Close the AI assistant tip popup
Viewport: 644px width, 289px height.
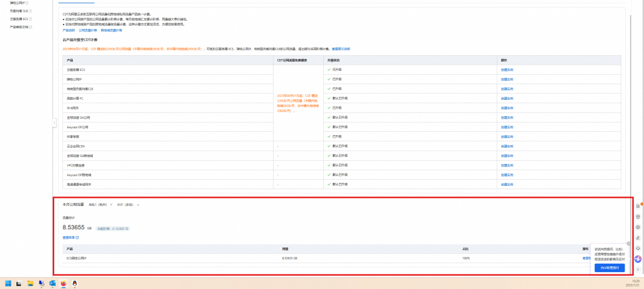(628, 244)
